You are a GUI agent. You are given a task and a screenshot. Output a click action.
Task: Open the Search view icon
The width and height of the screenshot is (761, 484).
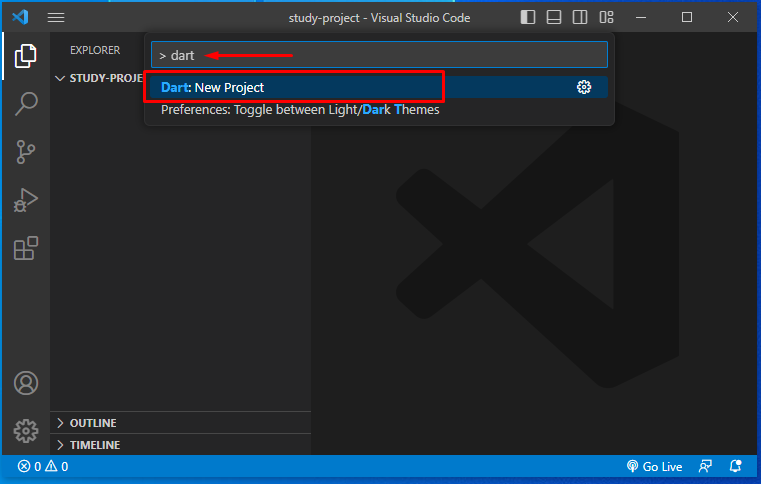tap(25, 103)
